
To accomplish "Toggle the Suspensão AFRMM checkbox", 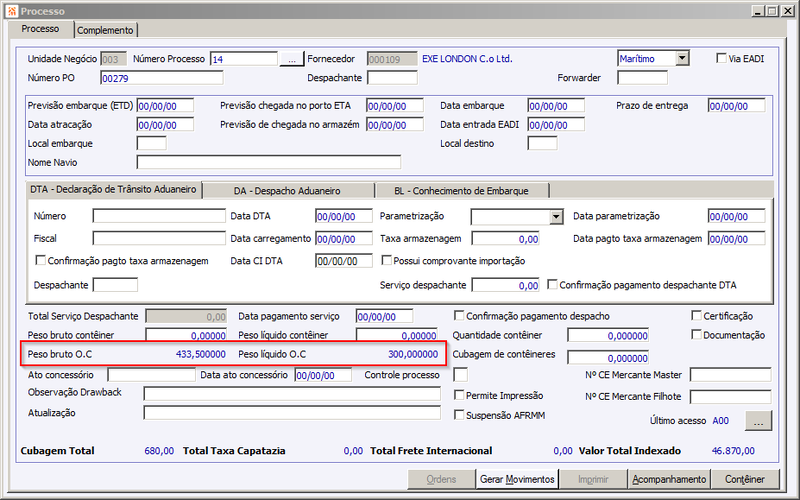I will (459, 415).
